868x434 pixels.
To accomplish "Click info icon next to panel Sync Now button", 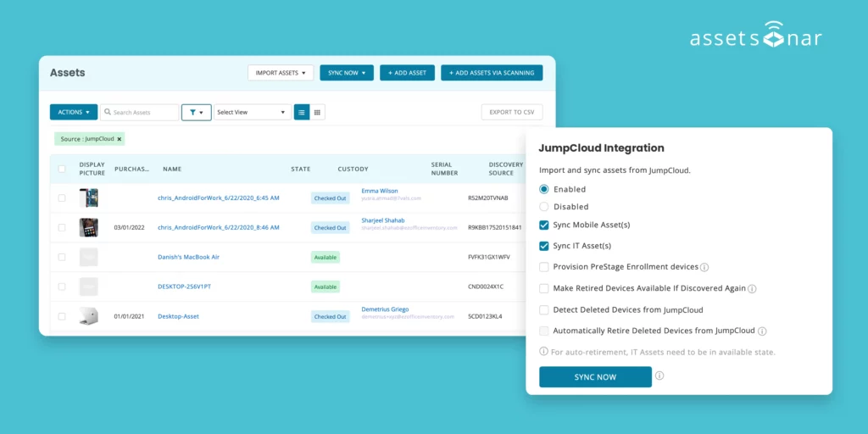I will click(659, 376).
